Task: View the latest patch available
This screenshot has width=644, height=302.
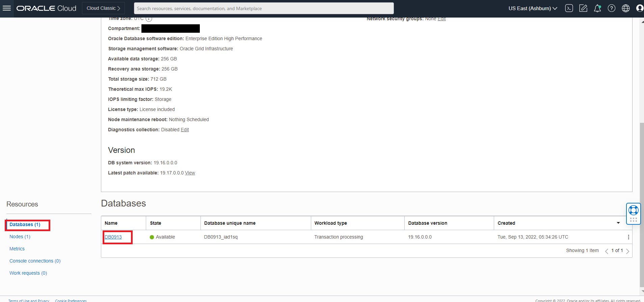Action: pyautogui.click(x=190, y=173)
